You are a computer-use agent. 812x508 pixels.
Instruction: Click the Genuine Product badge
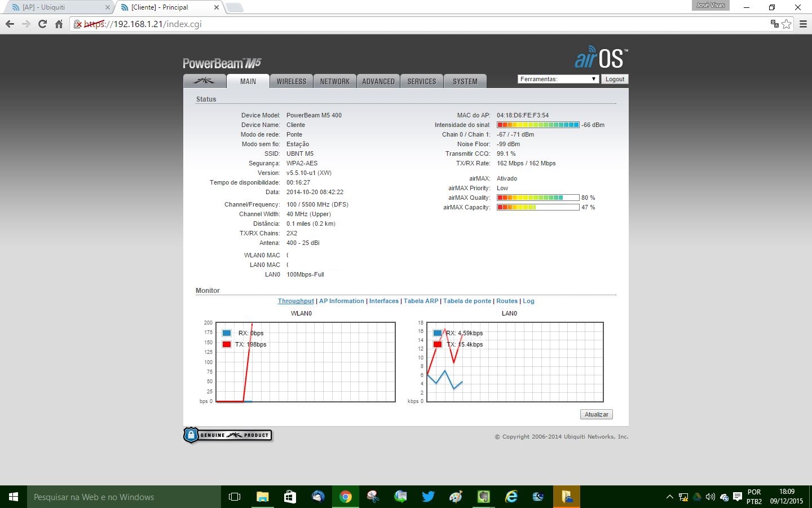(x=228, y=435)
